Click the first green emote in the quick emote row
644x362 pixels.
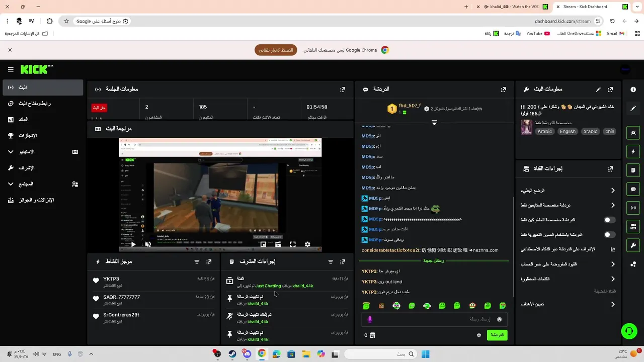(366, 306)
